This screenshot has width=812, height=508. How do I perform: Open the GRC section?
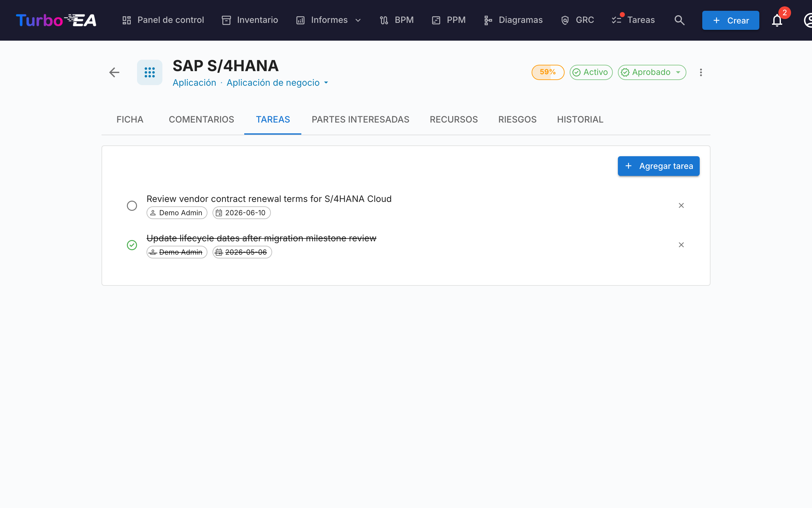point(578,20)
